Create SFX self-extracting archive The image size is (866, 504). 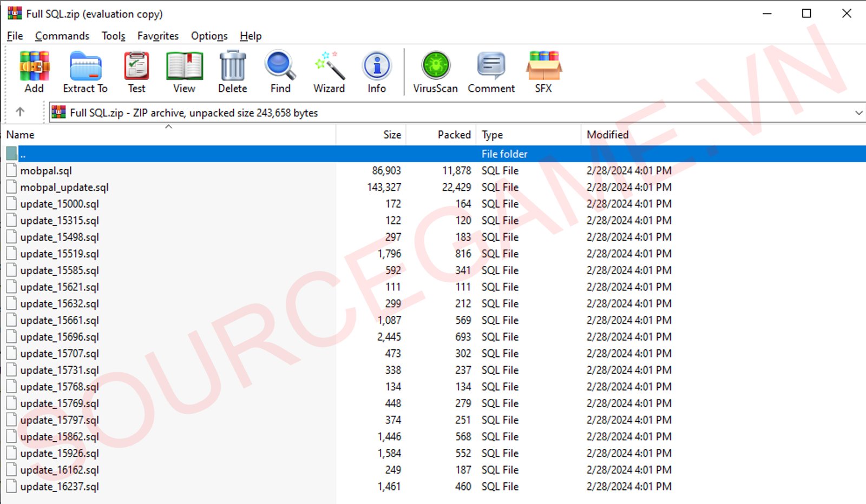click(543, 72)
